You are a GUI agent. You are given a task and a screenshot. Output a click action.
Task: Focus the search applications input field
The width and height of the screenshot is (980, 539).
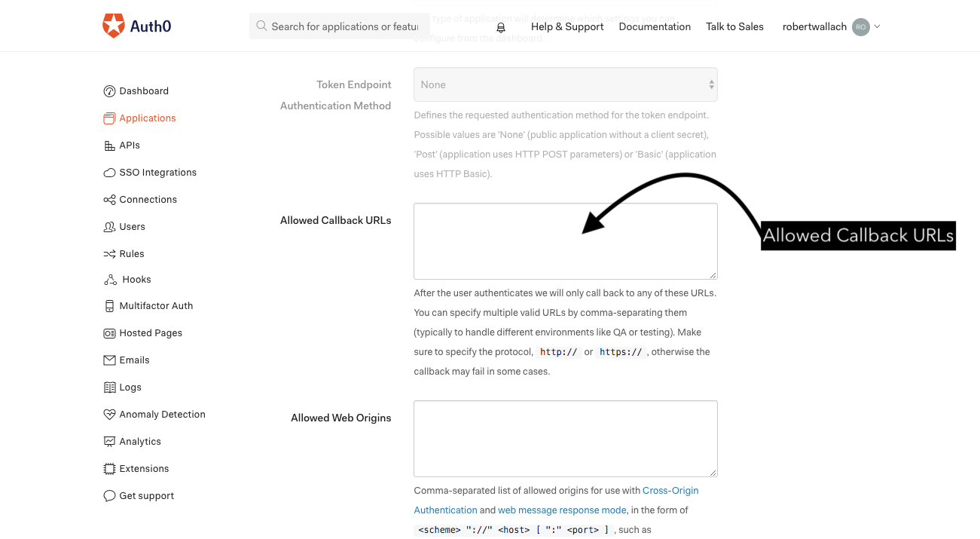343,26
